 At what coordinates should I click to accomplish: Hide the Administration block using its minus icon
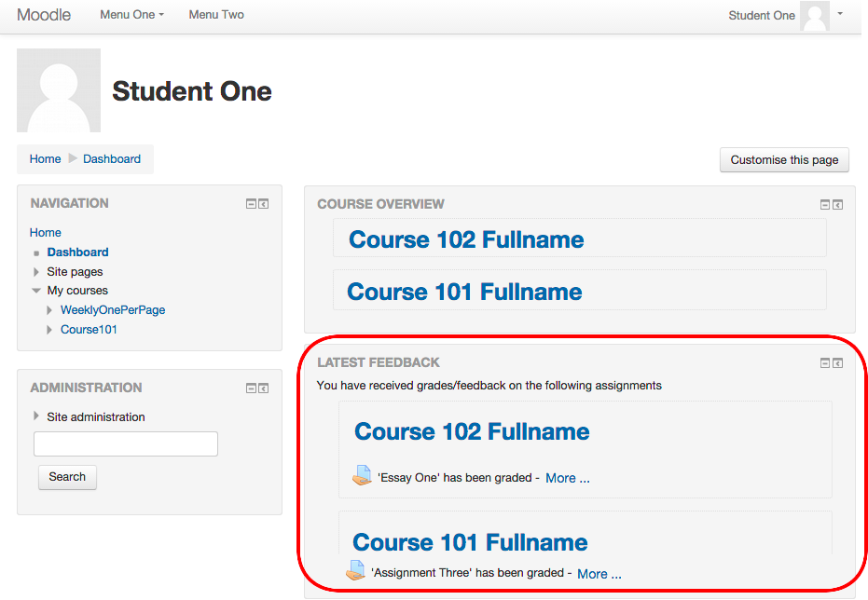pos(252,389)
